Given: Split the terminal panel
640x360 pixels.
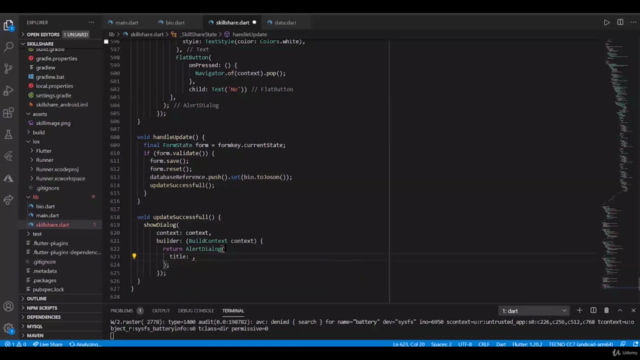Looking at the screenshot, I should [x=593, y=311].
